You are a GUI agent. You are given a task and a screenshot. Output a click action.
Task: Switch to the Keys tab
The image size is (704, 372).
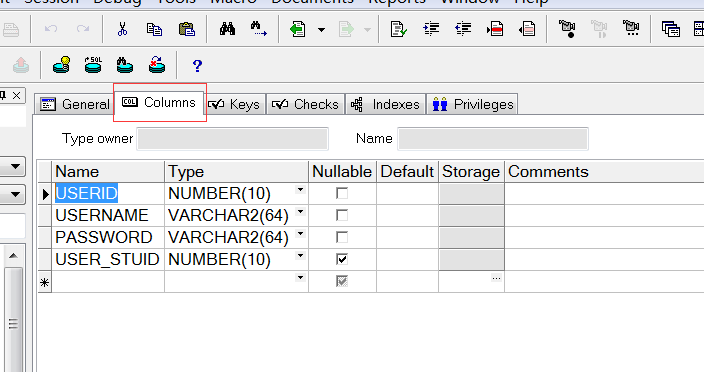coord(235,104)
